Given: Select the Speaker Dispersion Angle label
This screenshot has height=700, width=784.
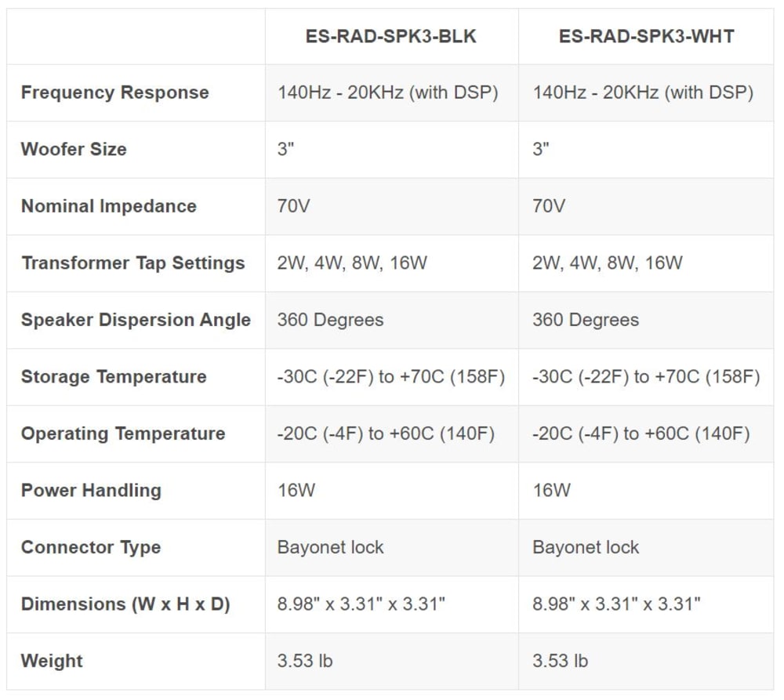Looking at the screenshot, I should [x=136, y=320].
